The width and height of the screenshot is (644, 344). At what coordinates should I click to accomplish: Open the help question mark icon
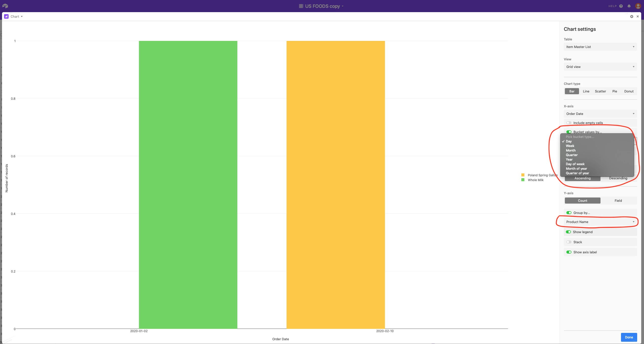tap(621, 6)
